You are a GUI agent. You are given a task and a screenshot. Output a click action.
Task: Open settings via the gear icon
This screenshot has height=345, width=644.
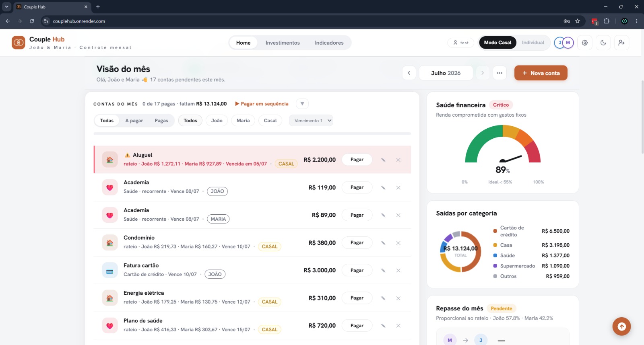pyautogui.click(x=585, y=43)
